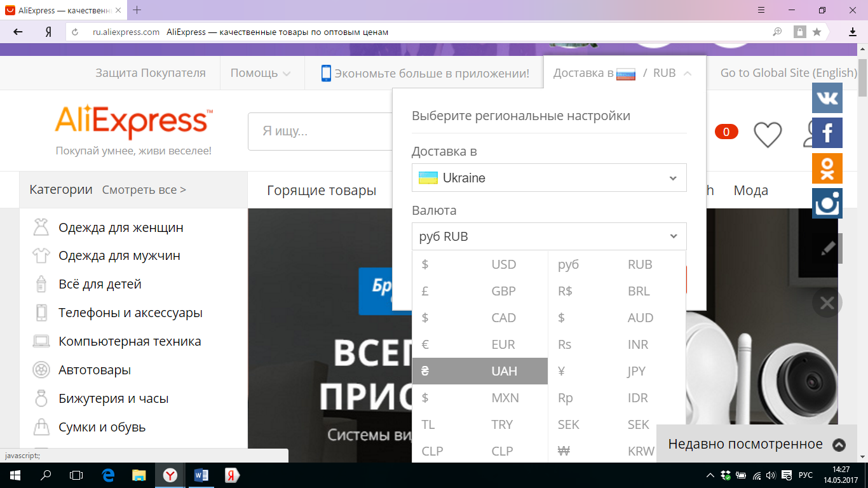
Task: Select IDR currency option
Action: (617, 398)
